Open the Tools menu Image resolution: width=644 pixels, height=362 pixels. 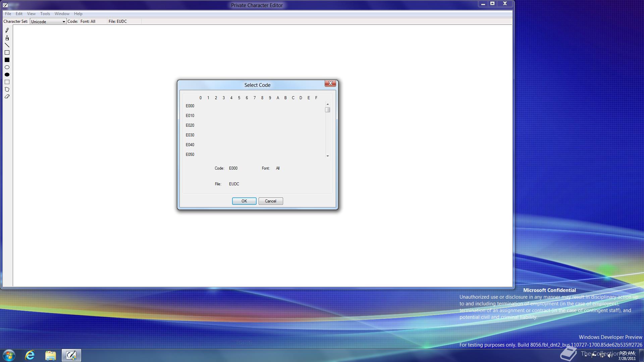[45, 14]
